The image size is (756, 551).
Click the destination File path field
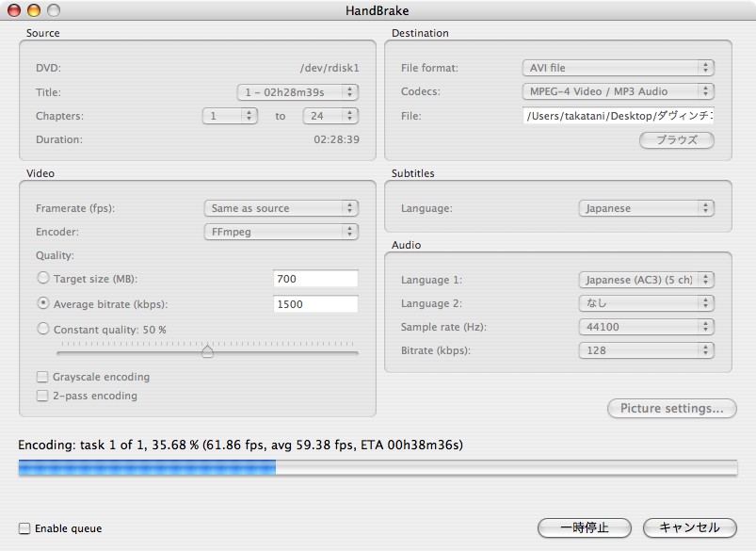tap(619, 116)
